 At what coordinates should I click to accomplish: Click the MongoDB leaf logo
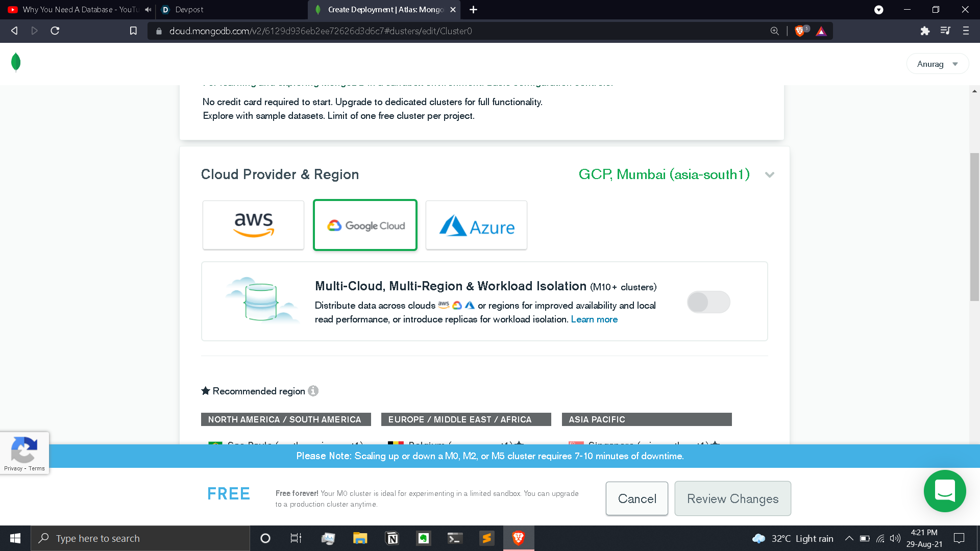(x=16, y=62)
